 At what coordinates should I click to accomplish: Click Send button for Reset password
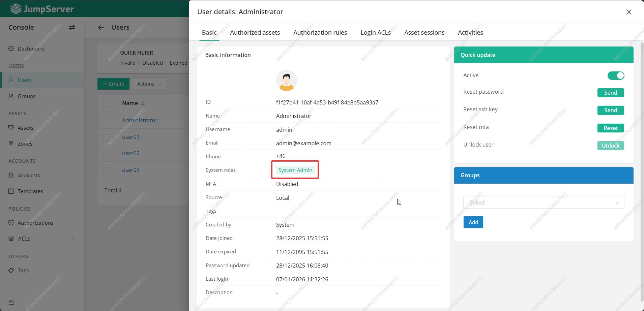point(610,93)
